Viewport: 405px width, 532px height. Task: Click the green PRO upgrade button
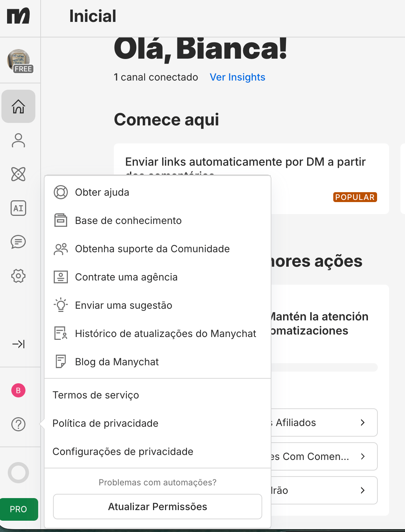(18, 509)
